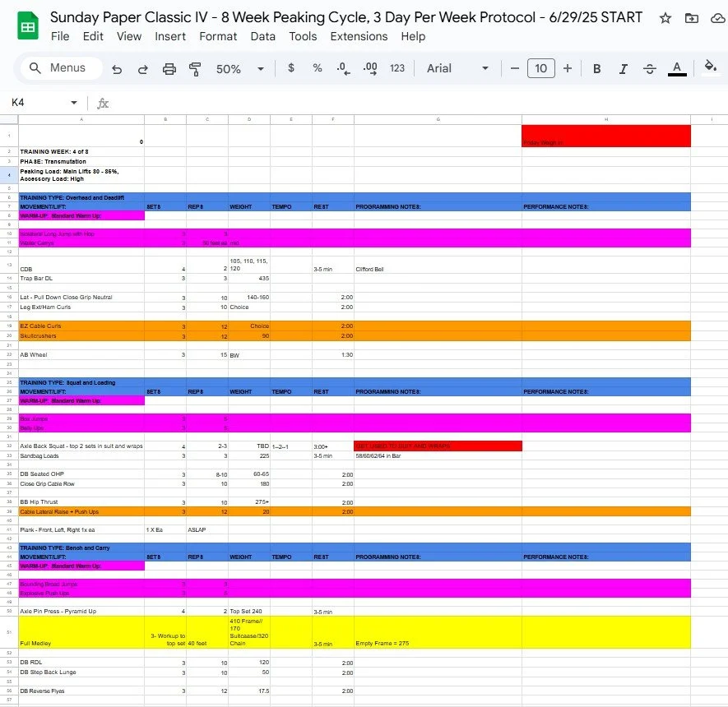Open the 50% zoom dropdown
The height and width of the screenshot is (707, 728).
[x=240, y=69]
